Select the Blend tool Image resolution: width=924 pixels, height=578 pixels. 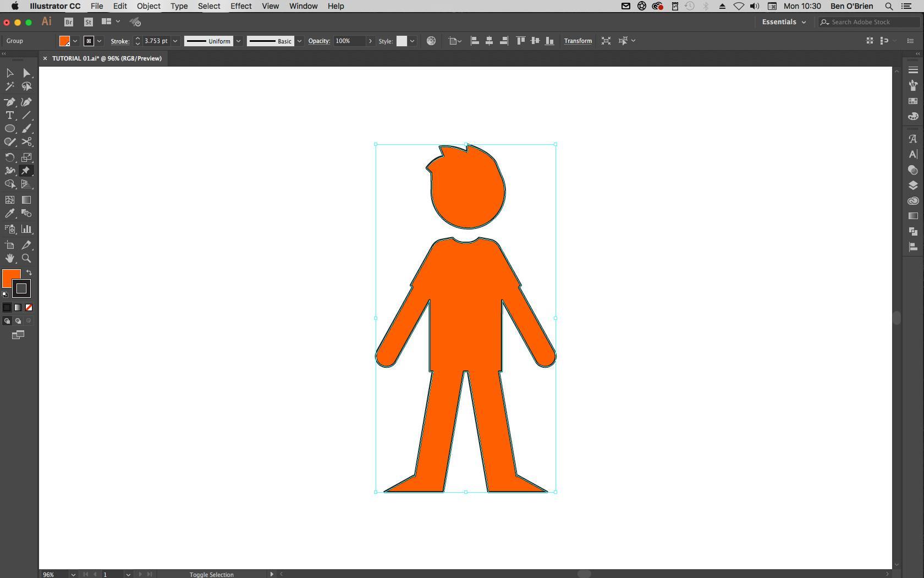[x=26, y=213]
